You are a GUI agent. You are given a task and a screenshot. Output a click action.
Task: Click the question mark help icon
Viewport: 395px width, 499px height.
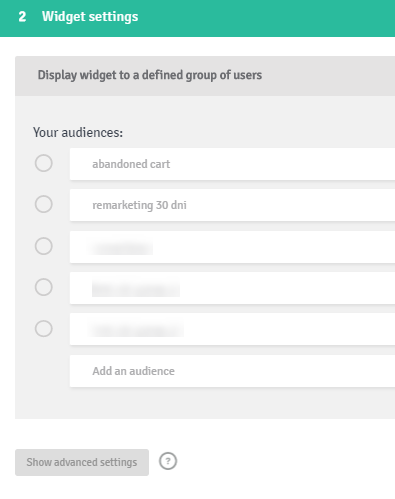[168, 461]
